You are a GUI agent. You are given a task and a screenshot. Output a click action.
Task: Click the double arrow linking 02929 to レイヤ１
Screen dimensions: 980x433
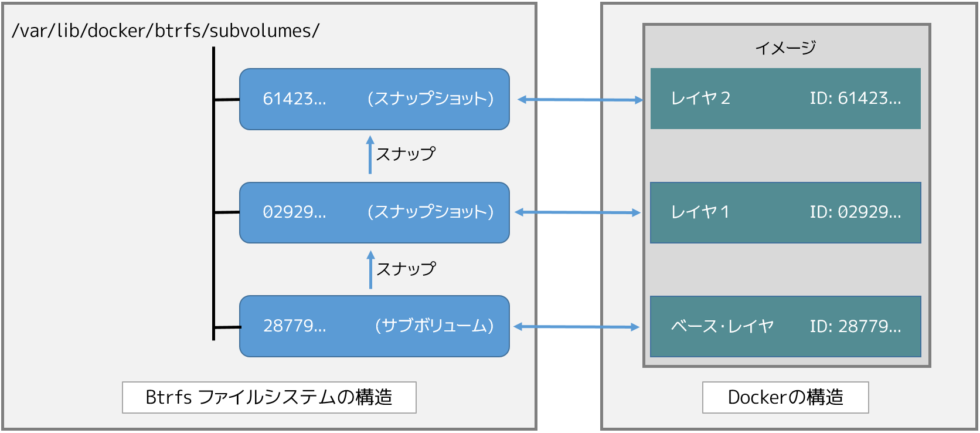click(578, 212)
